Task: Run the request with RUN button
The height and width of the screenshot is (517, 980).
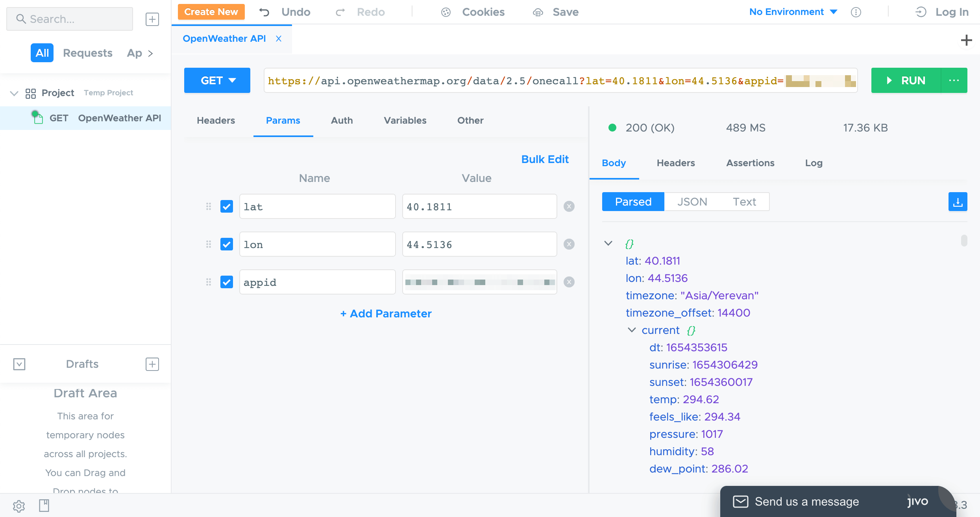Action: pos(906,80)
